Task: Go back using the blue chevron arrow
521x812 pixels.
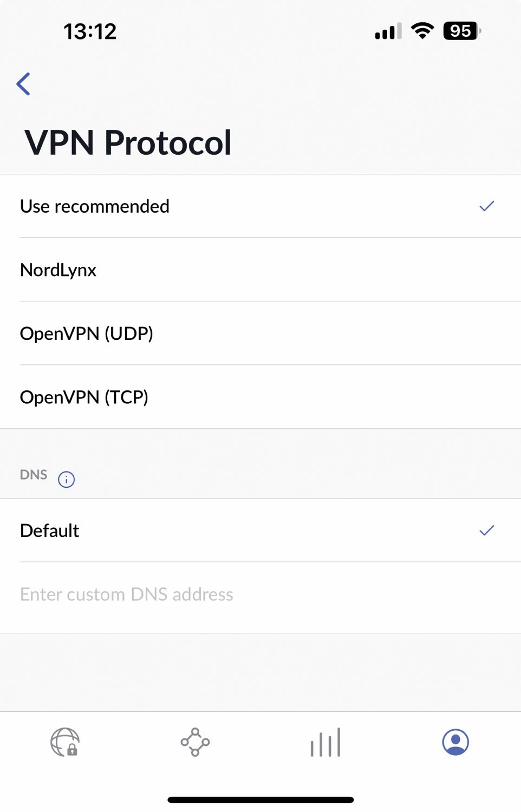Action: [x=23, y=84]
